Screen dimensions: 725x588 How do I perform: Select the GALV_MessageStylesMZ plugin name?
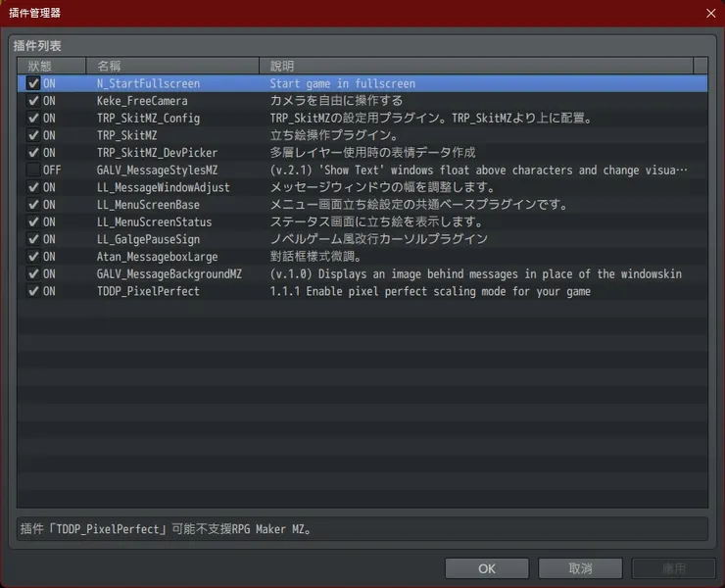[x=157, y=171]
